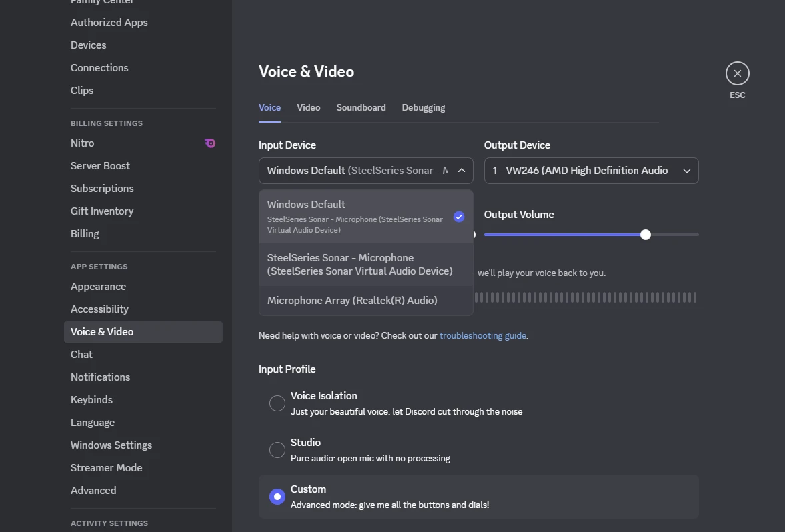Click the mic test level meter bars
785x532 pixels.
tap(585, 297)
